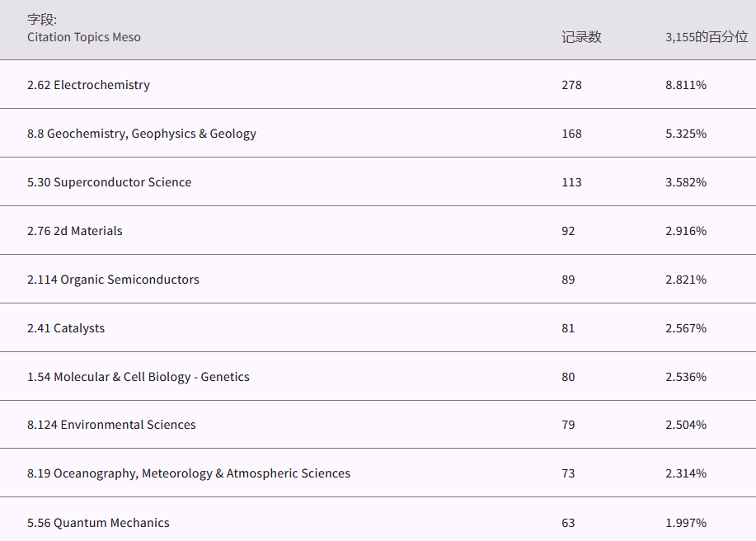Select 2.114 Organic Semiconductors topic
Screen dimensions: 756x541
(x=113, y=280)
